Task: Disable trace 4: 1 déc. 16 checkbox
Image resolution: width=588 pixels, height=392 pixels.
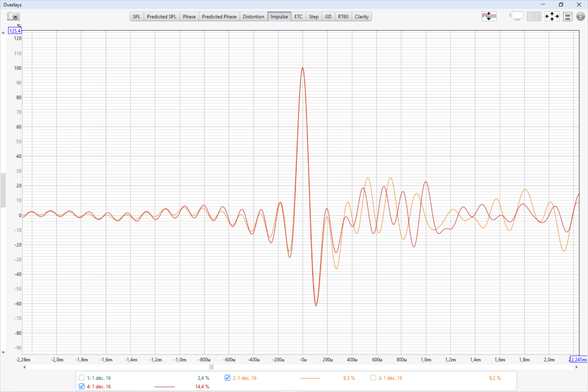Action: click(x=82, y=386)
